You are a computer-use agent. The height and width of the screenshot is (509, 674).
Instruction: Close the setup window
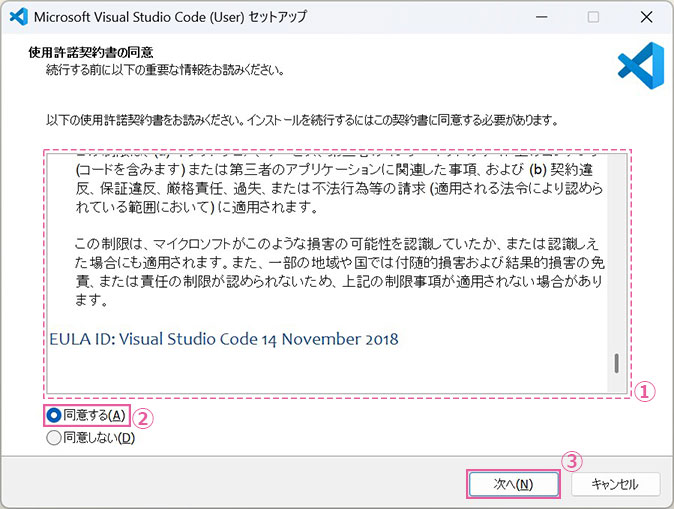click(x=646, y=17)
